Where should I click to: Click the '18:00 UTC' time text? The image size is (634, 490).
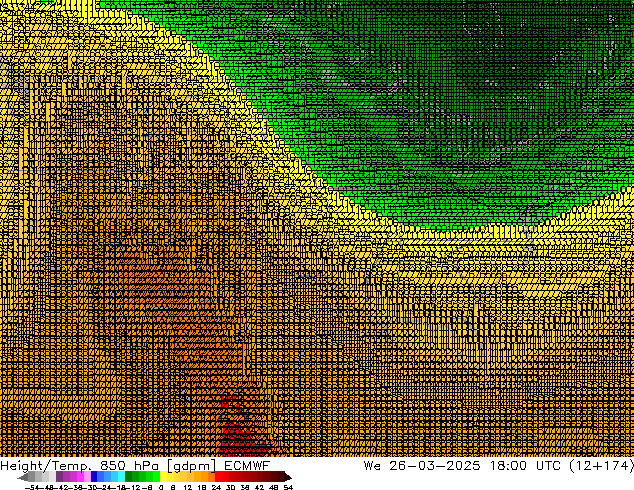pyautogui.click(x=525, y=466)
